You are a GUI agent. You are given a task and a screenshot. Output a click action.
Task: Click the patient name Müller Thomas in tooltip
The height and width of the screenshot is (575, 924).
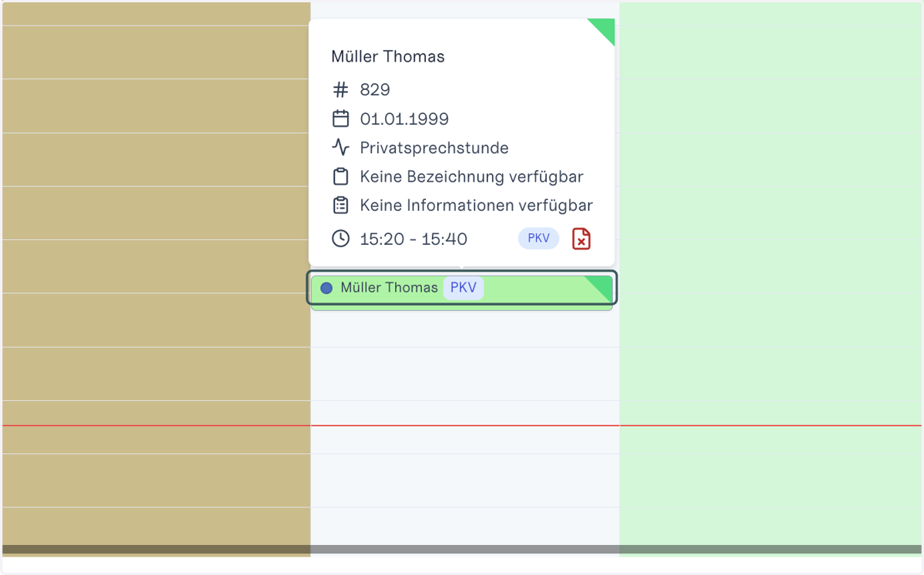(388, 56)
